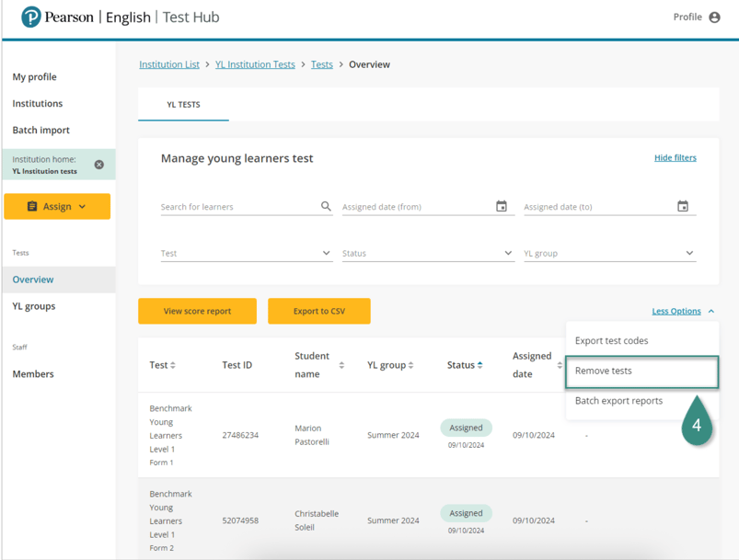Click the Profile avatar icon
Viewport: 739px width, 560px height.
714,17
